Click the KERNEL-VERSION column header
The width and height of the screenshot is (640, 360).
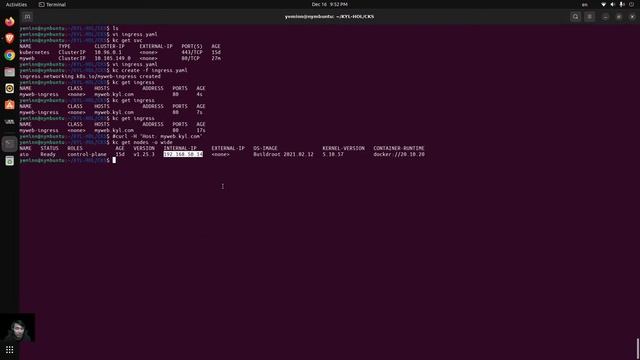pyautogui.click(x=343, y=148)
